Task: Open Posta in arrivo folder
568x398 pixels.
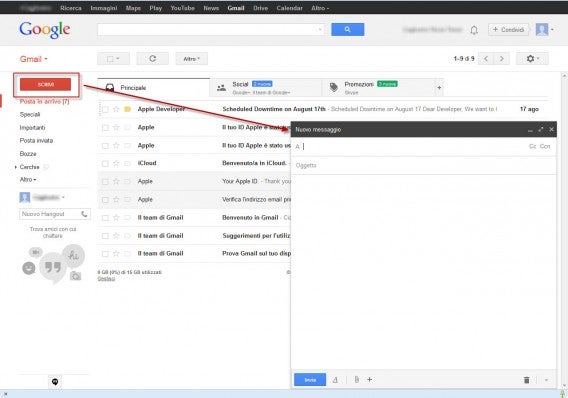Action: (x=44, y=101)
